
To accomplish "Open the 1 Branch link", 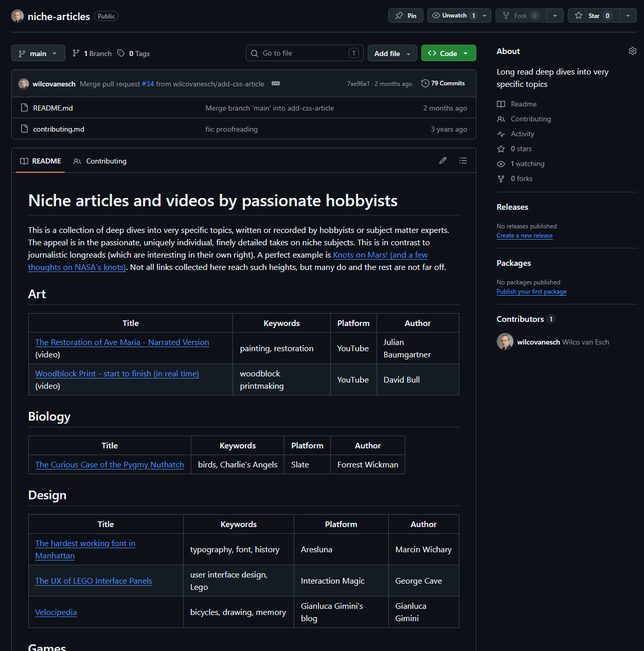I will coord(92,53).
